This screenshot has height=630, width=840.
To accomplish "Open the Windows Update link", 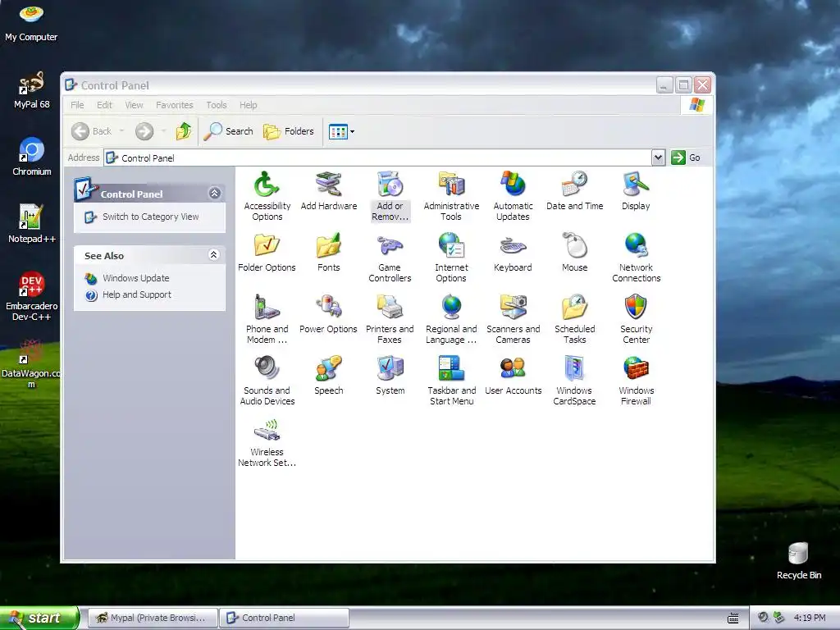I will click(135, 278).
